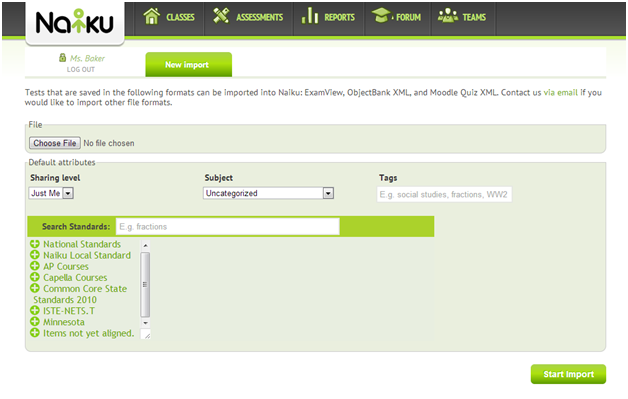Select Capella Courses text label

(x=75, y=278)
